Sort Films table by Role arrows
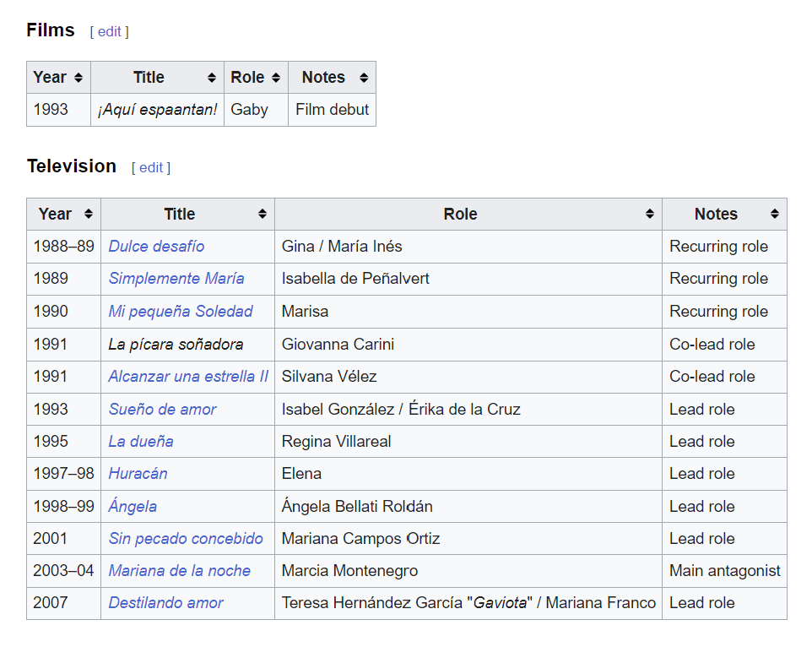The image size is (812, 647). [x=276, y=78]
